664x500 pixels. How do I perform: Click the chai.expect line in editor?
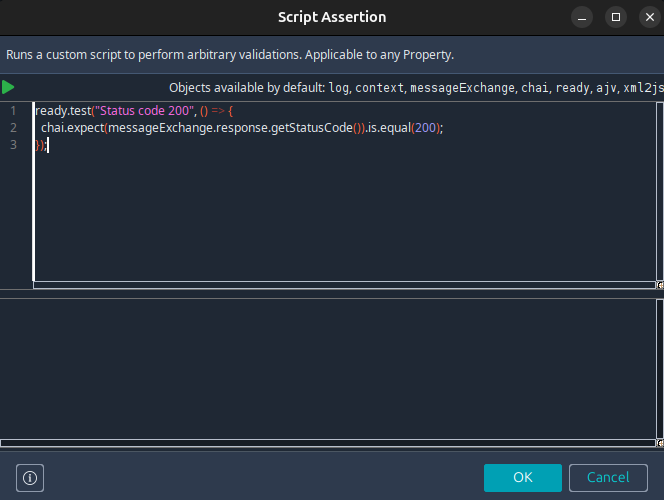242,128
